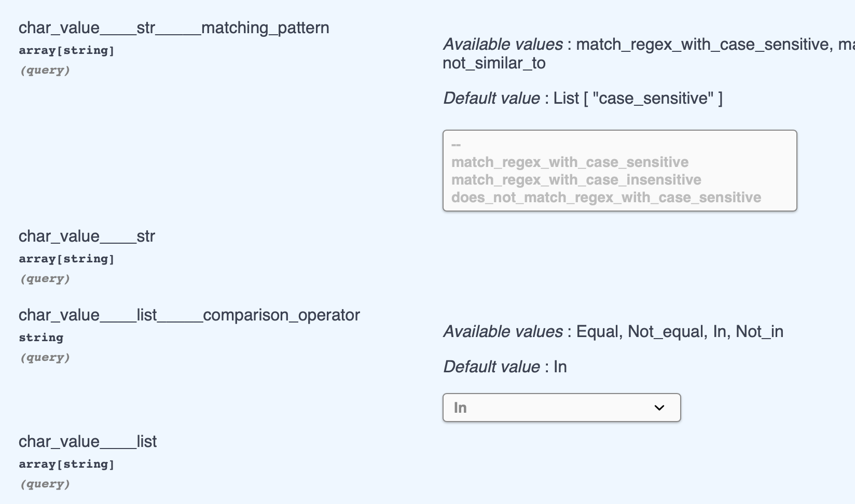The height and width of the screenshot is (504, 855).
Task: Open the comparison operator dropdown showing In
Action: 561,408
